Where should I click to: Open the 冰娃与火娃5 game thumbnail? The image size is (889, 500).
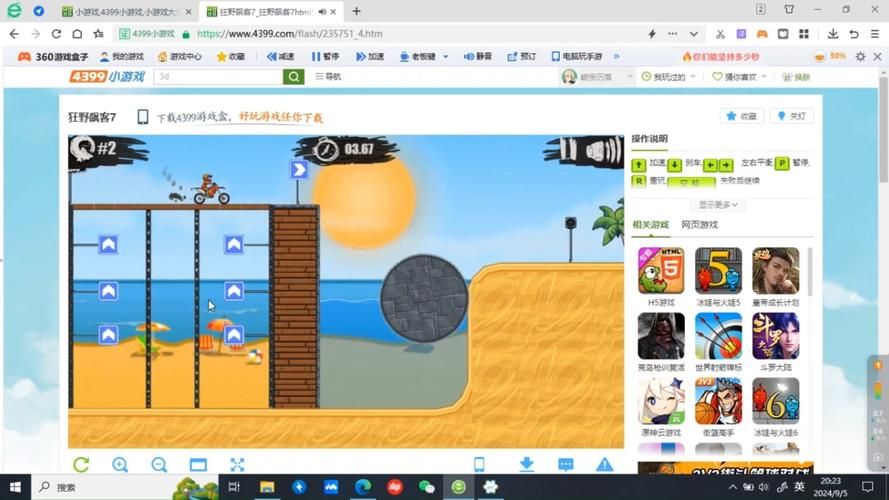[718, 270]
